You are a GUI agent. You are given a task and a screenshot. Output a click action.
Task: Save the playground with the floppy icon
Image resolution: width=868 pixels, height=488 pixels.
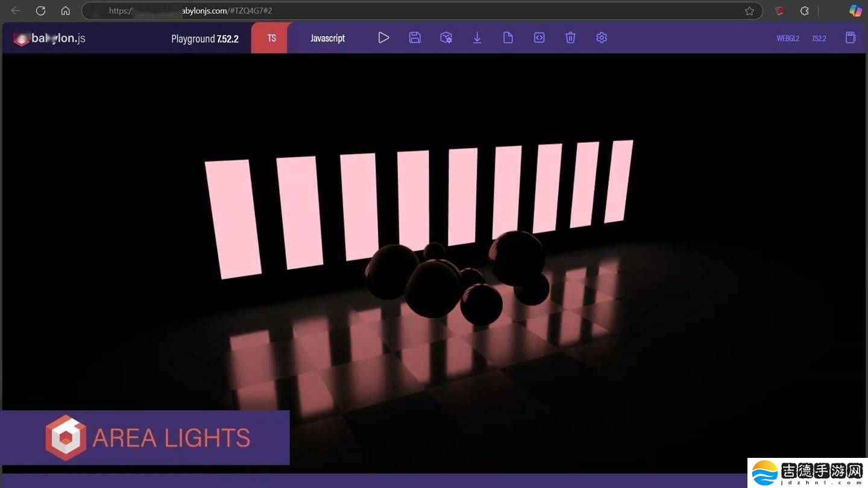coord(415,37)
